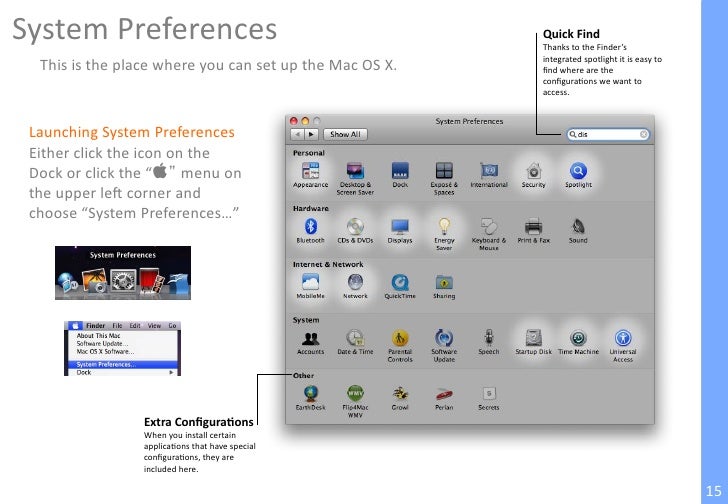
Task: Open Parental Controls preferences
Action: pos(400,346)
